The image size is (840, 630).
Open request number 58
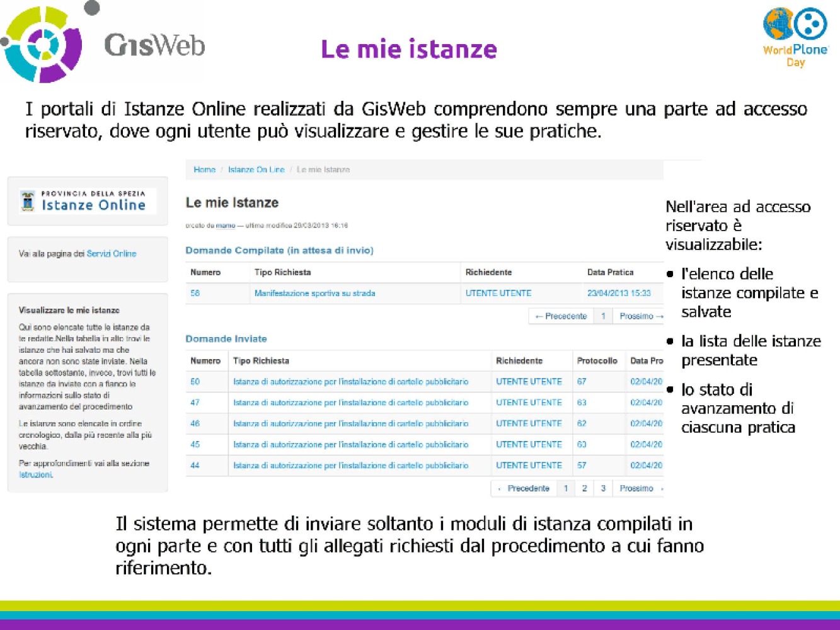[195, 294]
